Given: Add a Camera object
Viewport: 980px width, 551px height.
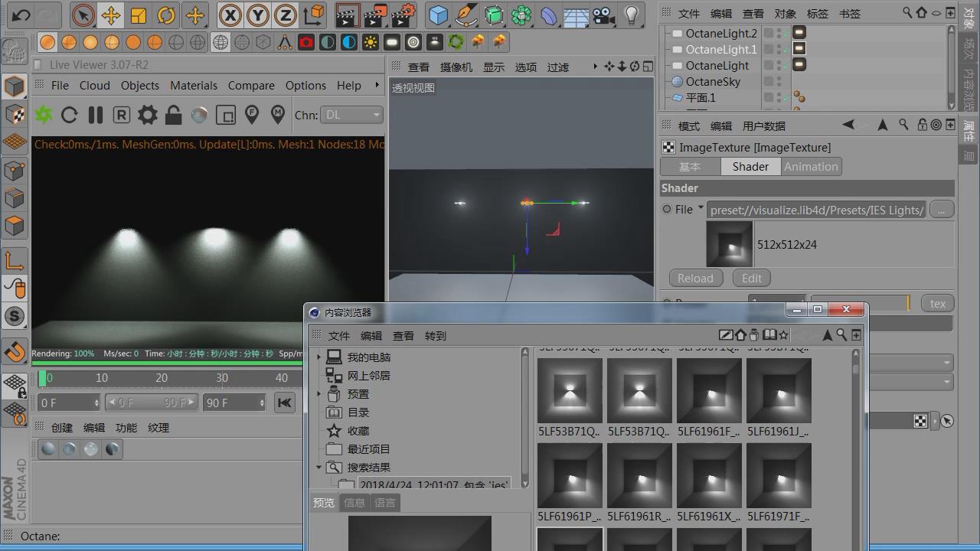Looking at the screenshot, I should click(x=603, y=15).
